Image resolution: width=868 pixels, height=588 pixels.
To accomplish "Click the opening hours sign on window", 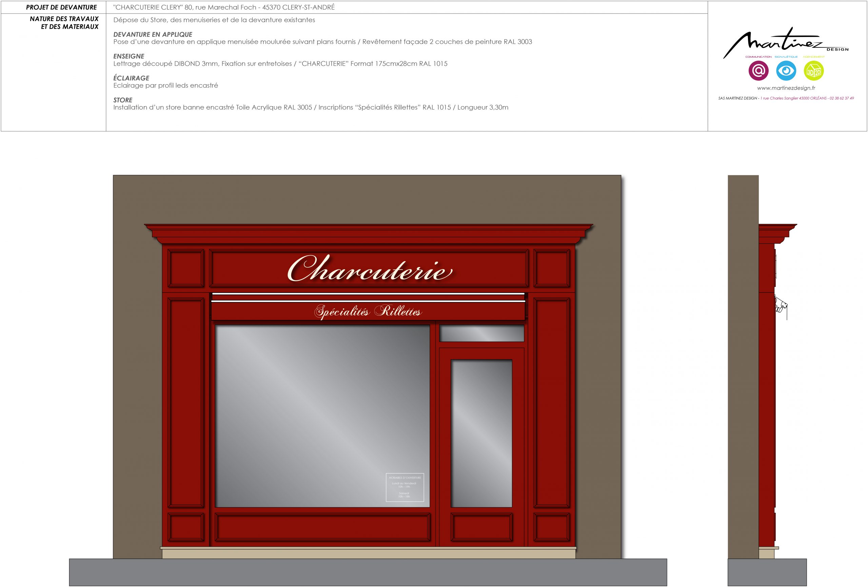I will click(405, 487).
